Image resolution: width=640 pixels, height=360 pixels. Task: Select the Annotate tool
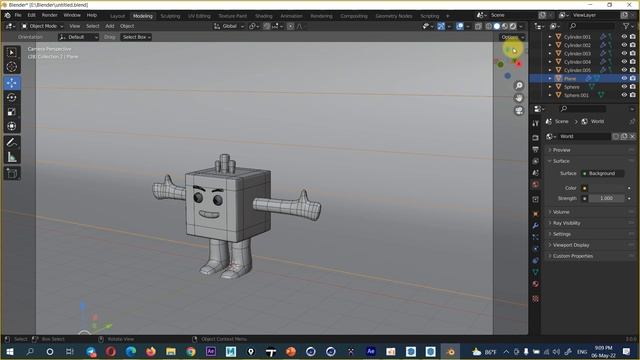(12, 142)
